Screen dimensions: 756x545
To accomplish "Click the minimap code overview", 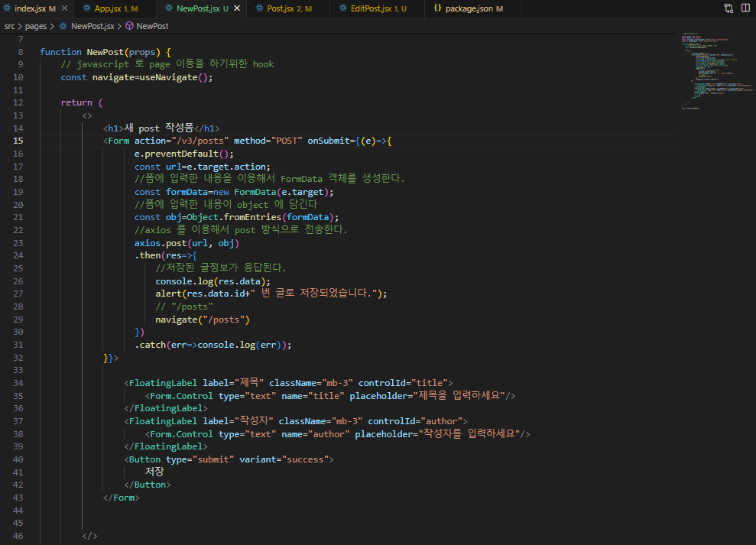I will pos(716,71).
